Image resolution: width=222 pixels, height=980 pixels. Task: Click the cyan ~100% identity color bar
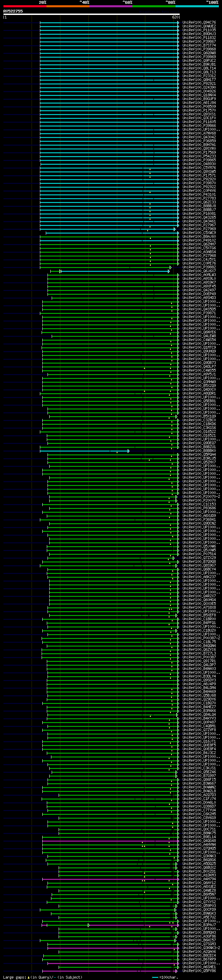coord(197,6)
